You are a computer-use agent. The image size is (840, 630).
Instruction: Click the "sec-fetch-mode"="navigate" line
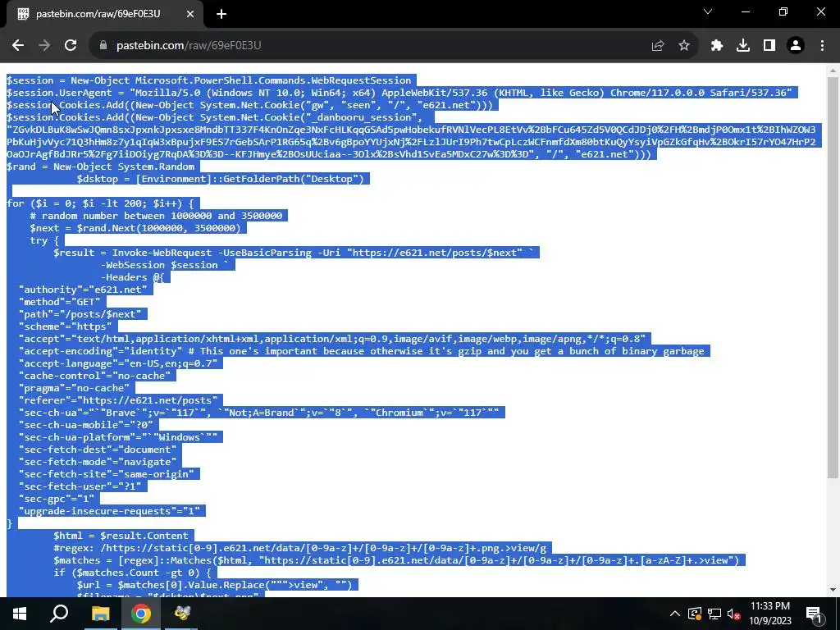(98, 463)
